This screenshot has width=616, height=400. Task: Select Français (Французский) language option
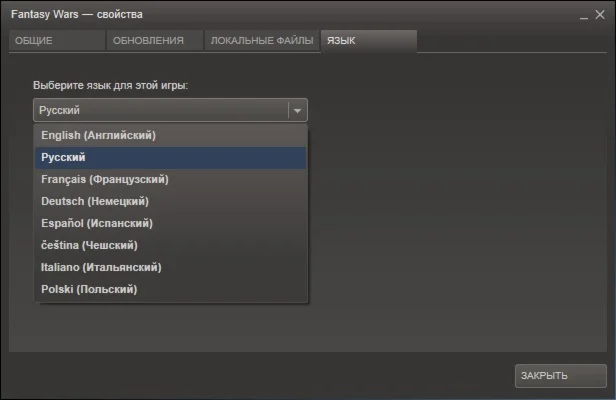pyautogui.click(x=170, y=180)
